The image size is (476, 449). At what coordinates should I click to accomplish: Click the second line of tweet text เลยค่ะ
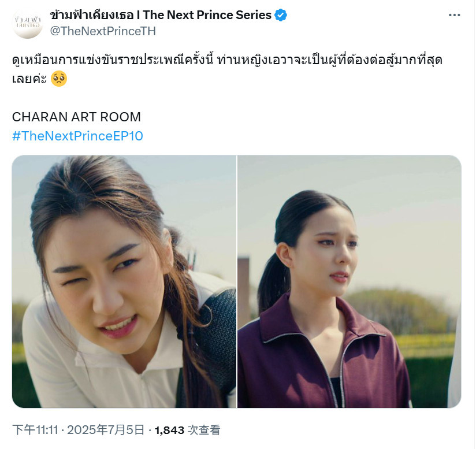tap(29, 79)
